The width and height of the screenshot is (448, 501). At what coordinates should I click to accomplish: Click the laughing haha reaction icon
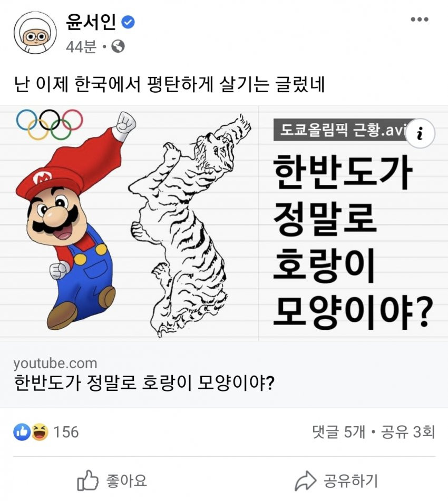click(40, 432)
